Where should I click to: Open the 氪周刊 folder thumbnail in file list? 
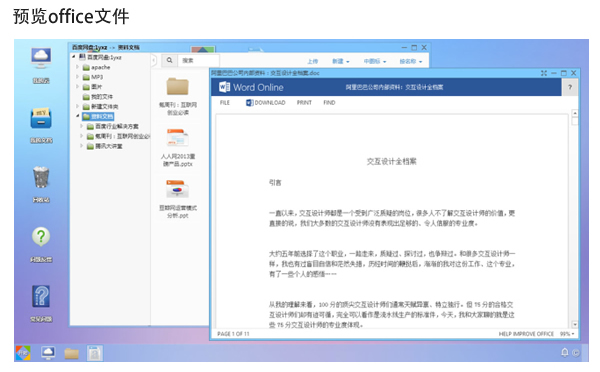coord(178,86)
